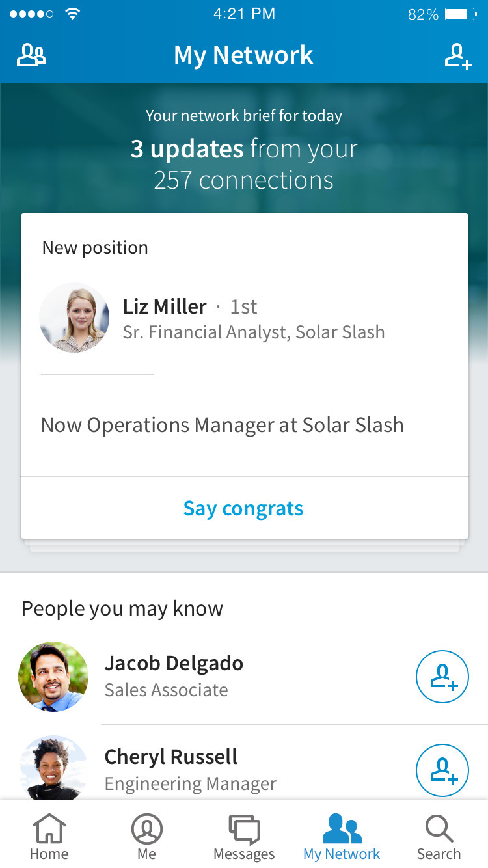Open Cheryl Russell's name entry
Viewport: 488px width, 868px height.
click(171, 757)
